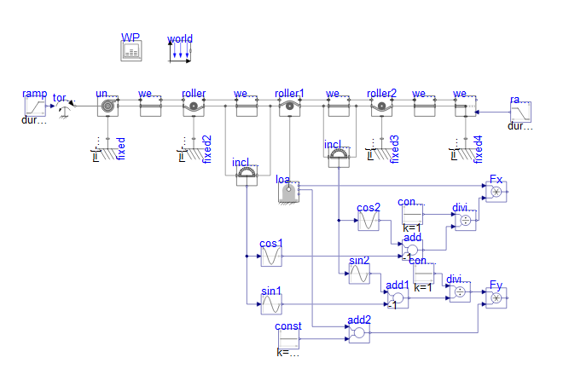
Task: Click the const constant source block
Action: pos(288,341)
